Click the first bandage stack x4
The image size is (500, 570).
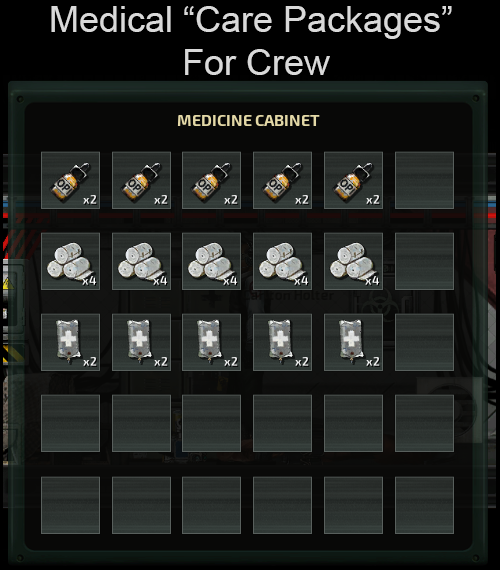coord(70,261)
